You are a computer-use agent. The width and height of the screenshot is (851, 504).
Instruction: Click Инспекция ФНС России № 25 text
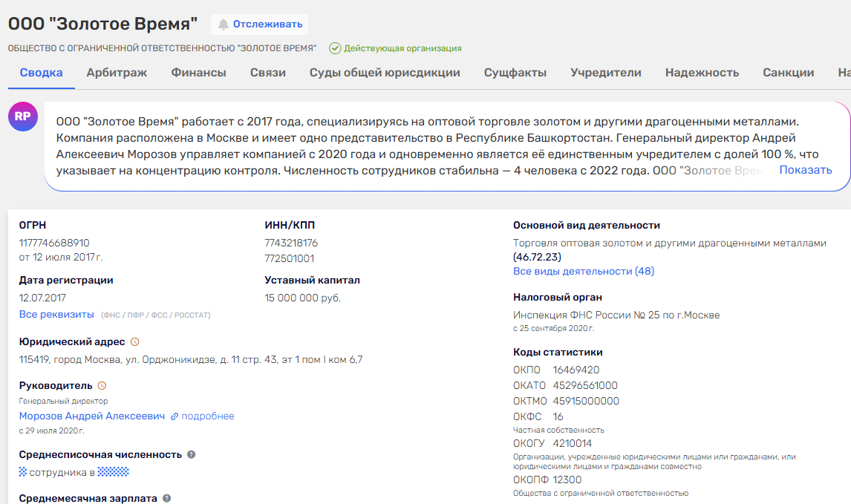[616, 315]
